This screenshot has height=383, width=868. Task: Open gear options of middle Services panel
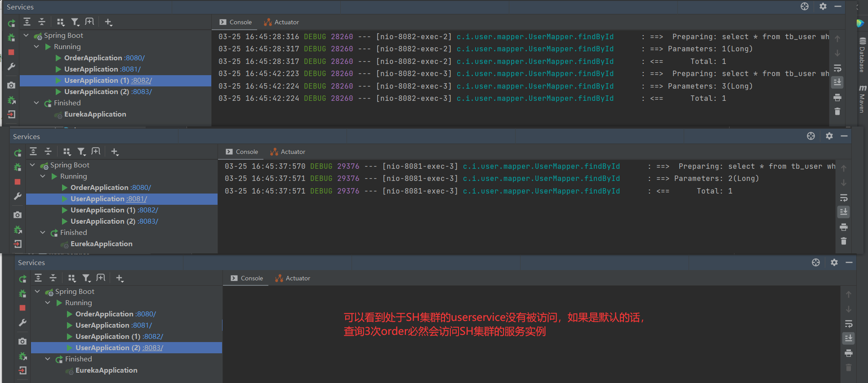[829, 136]
